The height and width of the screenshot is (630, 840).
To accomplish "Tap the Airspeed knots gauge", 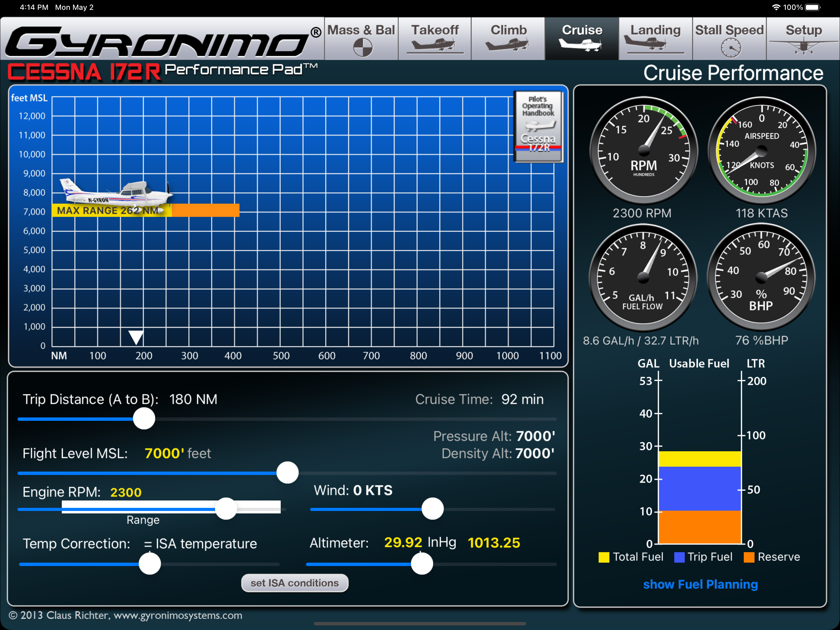I will (x=762, y=150).
